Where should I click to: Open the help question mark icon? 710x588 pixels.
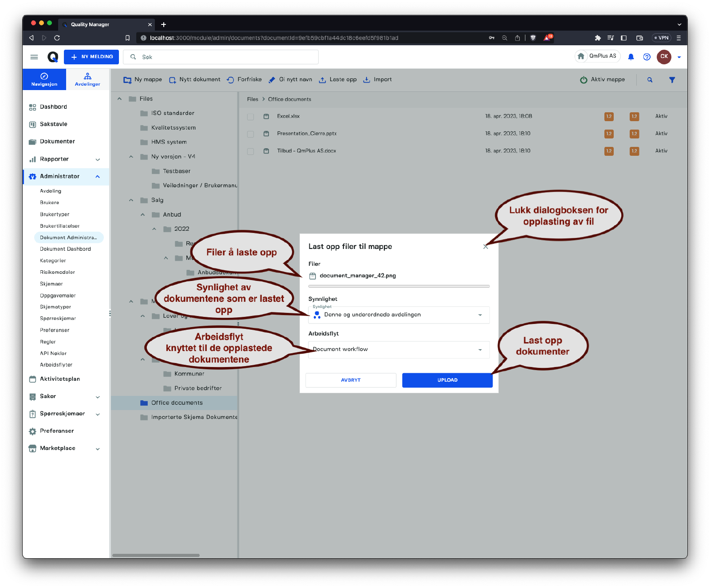(647, 57)
